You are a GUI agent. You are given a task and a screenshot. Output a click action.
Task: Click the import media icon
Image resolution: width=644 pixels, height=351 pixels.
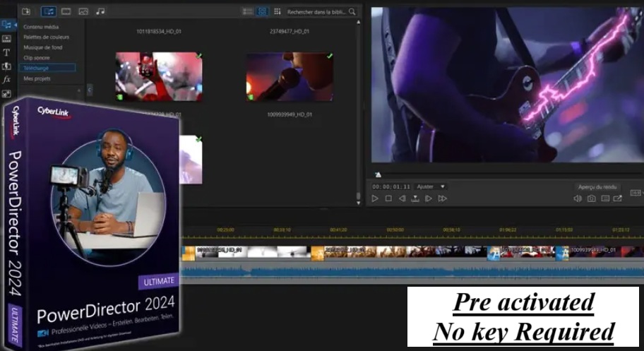(x=26, y=11)
